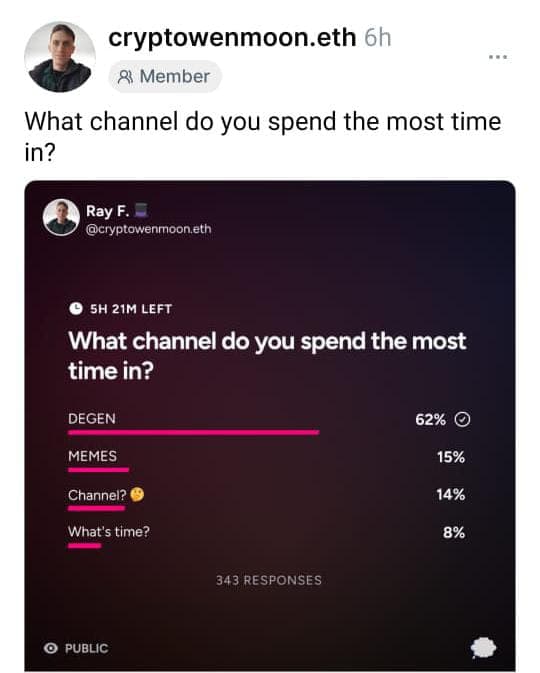Click the clock icon beside time left
540x673 pixels.
76,309
